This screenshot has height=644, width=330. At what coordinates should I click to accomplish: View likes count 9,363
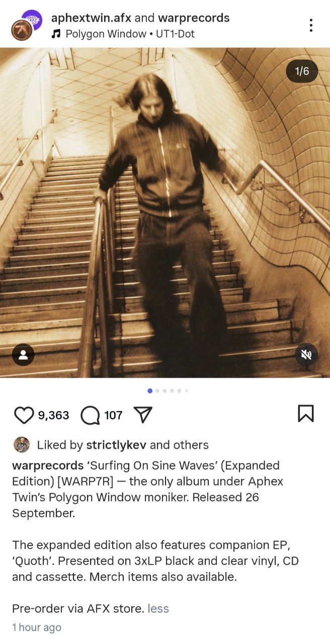(53, 415)
